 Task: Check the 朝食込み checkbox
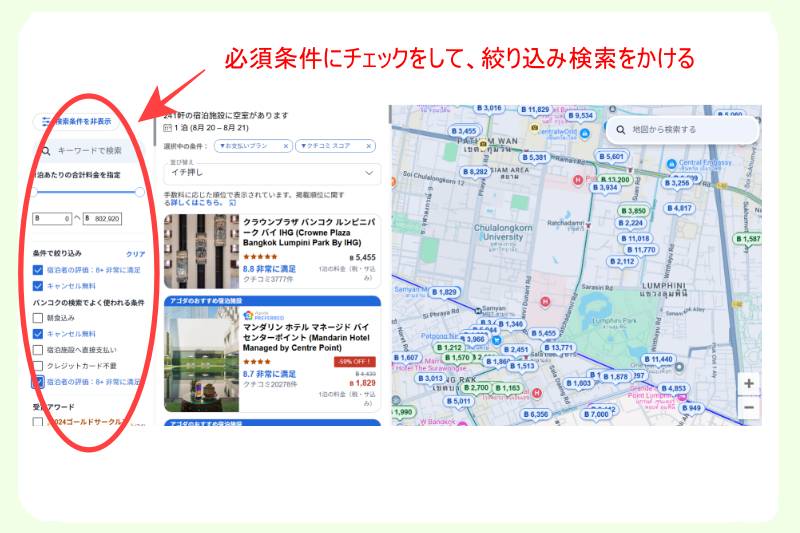(x=38, y=318)
